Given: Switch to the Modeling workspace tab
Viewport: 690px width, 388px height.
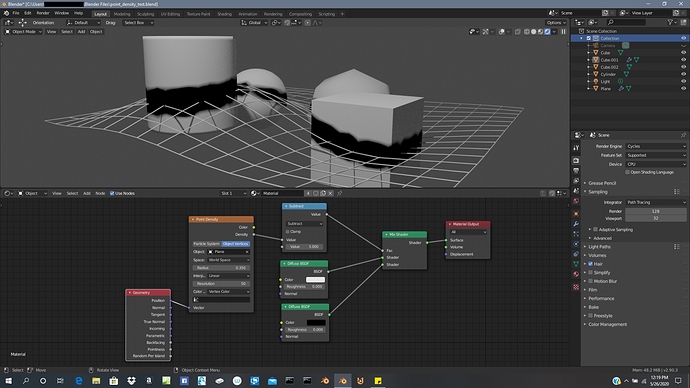Looking at the screenshot, I should pos(122,14).
